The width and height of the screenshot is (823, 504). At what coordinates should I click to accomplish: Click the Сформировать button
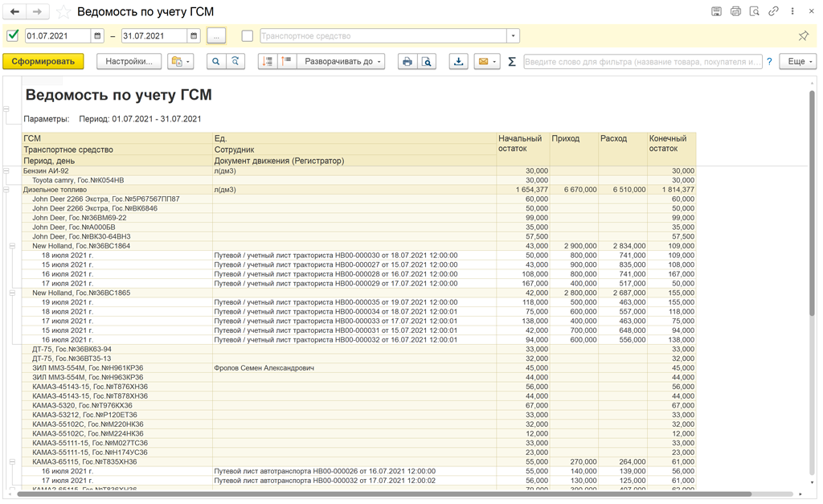pos(43,62)
